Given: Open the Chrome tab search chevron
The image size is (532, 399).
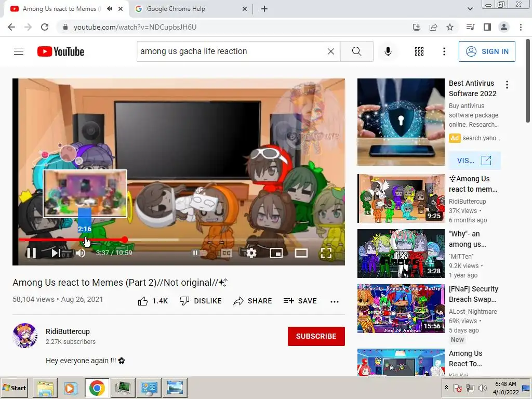Looking at the screenshot, I should click(470, 9).
